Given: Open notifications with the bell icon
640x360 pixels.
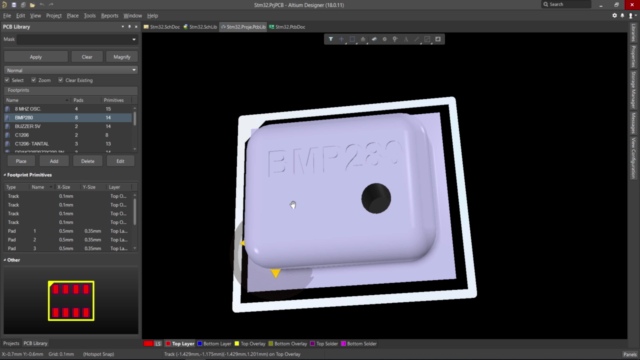Looking at the screenshot, I should coord(622,16).
